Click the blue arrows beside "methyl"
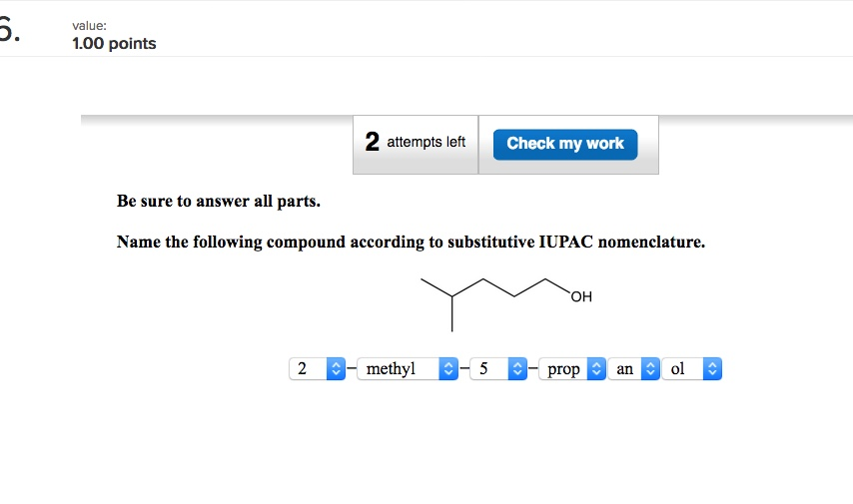Image resolution: width=853 pixels, height=504 pixels. click(448, 369)
